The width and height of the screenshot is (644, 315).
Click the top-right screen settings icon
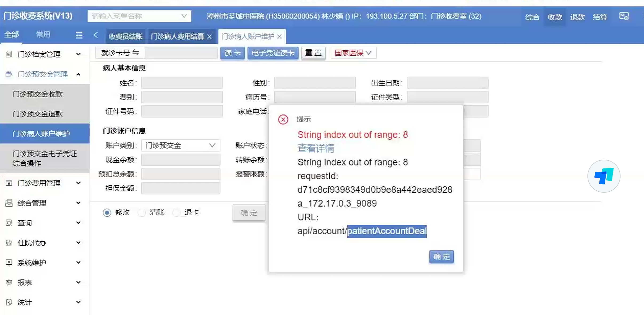pos(624,16)
